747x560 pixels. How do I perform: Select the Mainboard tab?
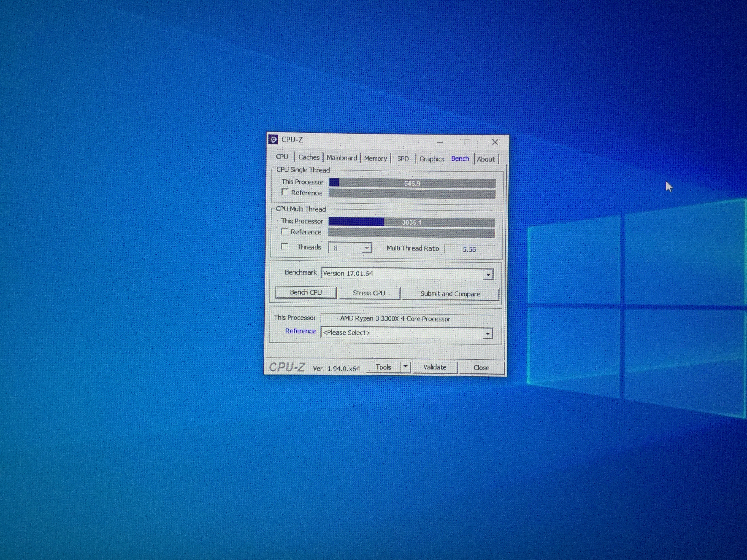pos(341,158)
